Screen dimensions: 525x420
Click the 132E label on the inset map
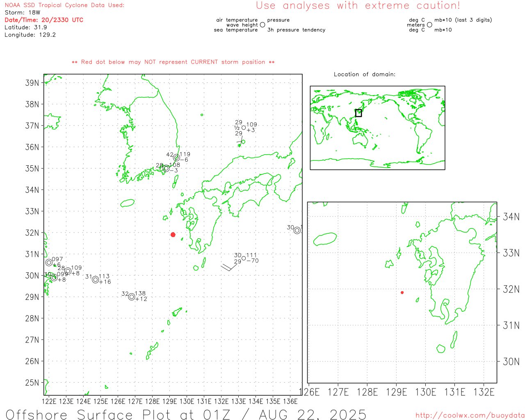click(484, 392)
